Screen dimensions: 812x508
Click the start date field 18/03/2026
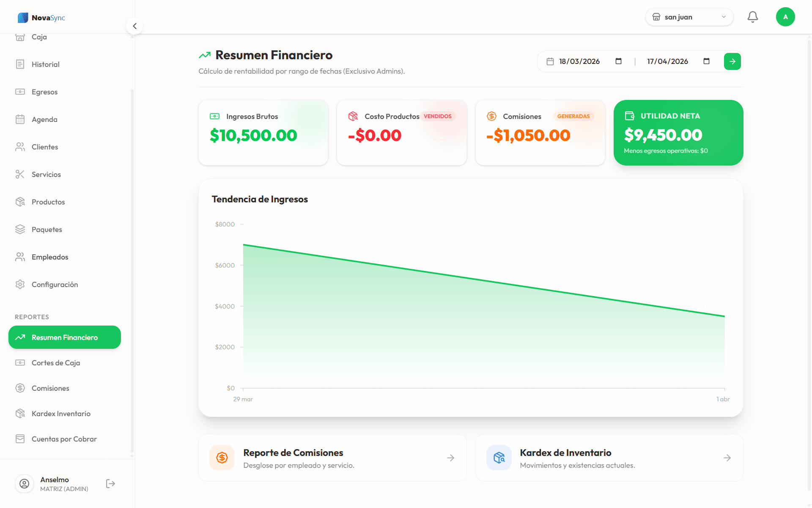tap(579, 61)
